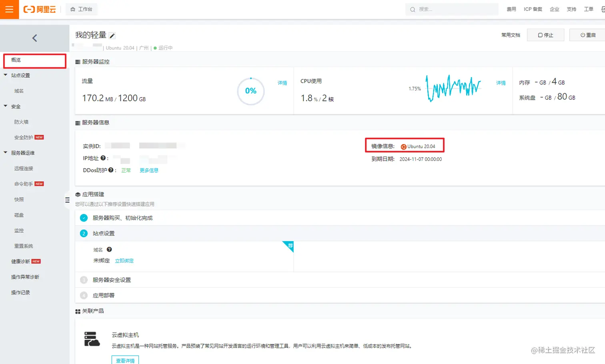Open 磁盘 in the sidebar
This screenshot has height=364, width=605.
pos(19,215)
